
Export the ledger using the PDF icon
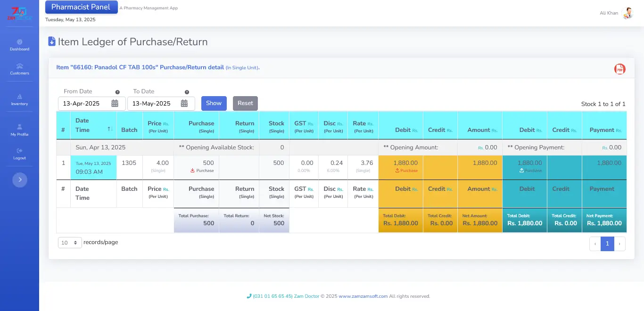pyautogui.click(x=619, y=69)
